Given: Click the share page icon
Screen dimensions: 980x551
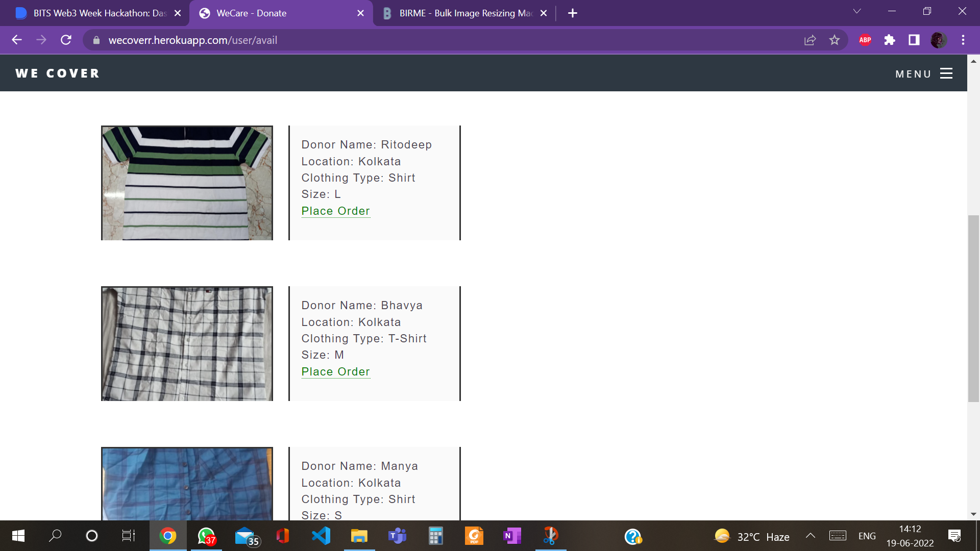Looking at the screenshot, I should 810,40.
